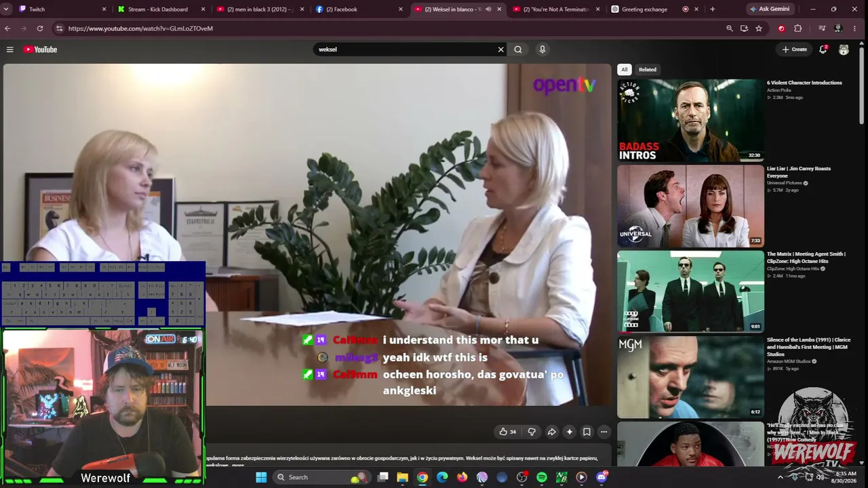Click the Windows taskbar Search box
The width and height of the screenshot is (868, 488).
pos(321,477)
